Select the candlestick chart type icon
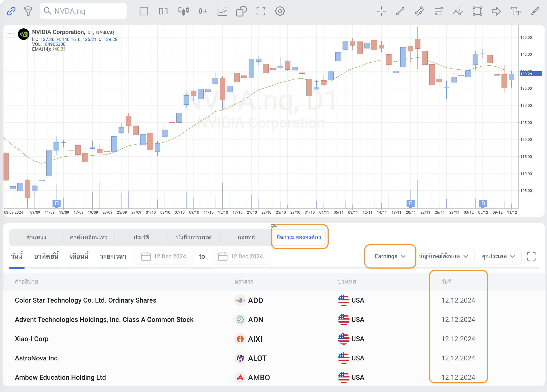The image size is (547, 392). [x=184, y=11]
